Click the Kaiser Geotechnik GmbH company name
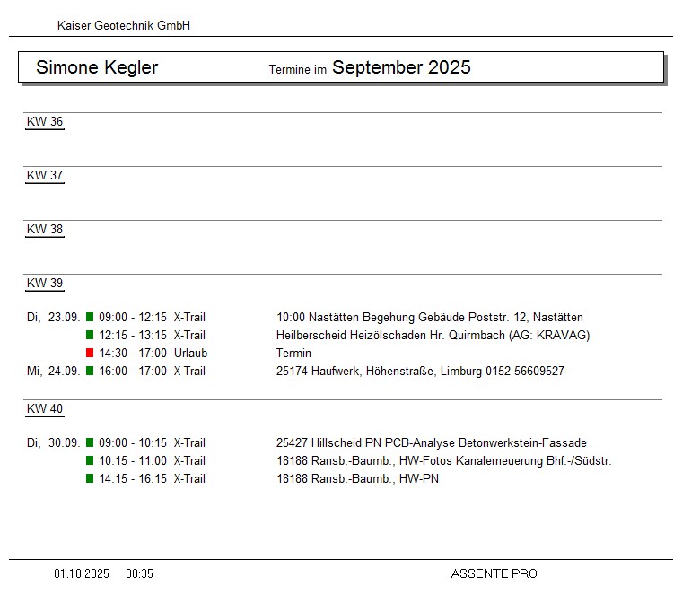This screenshot has width=700, height=595. pos(124,26)
